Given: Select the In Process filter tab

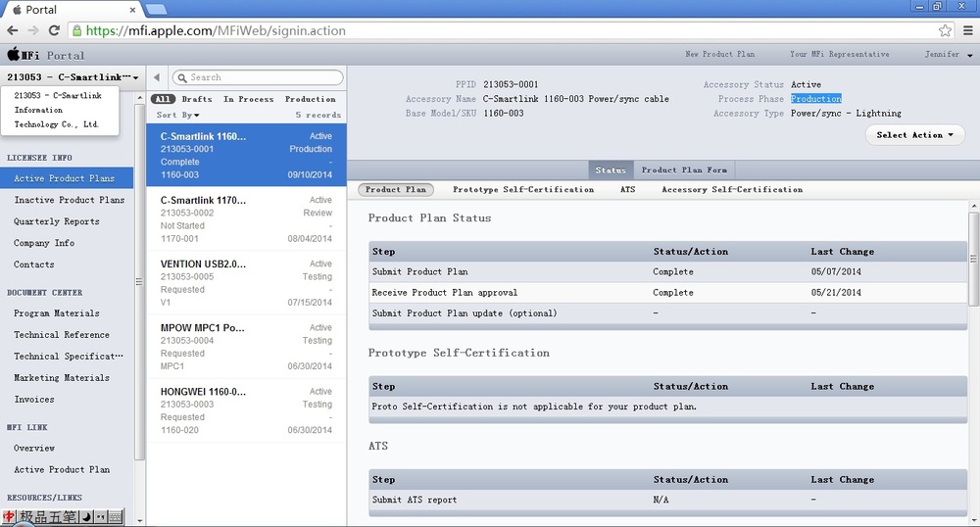Looking at the screenshot, I should [248, 99].
